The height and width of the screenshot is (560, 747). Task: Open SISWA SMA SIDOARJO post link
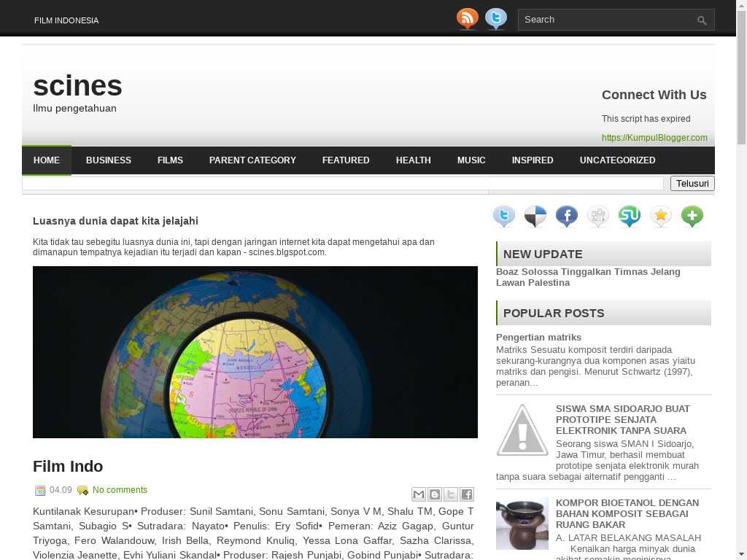(623, 419)
